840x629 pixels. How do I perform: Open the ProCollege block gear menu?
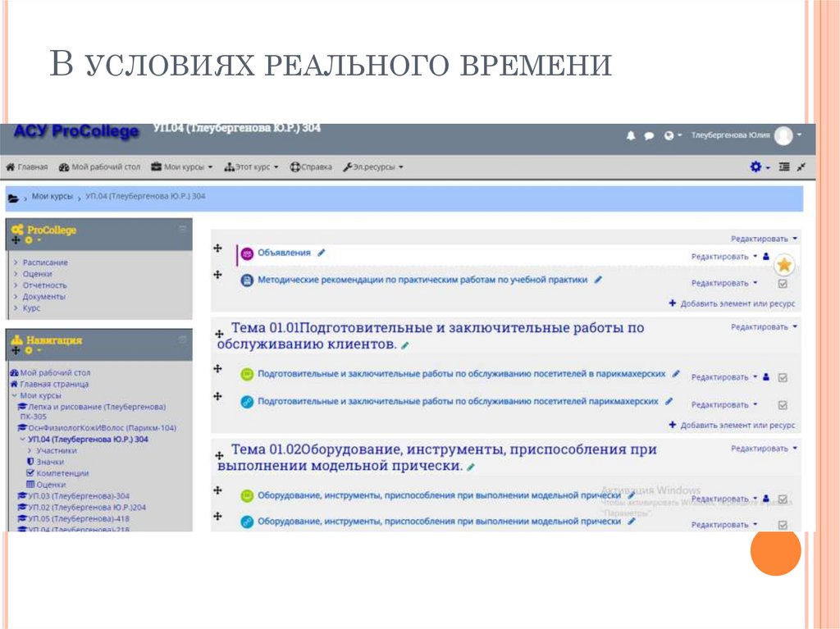click(x=32, y=240)
